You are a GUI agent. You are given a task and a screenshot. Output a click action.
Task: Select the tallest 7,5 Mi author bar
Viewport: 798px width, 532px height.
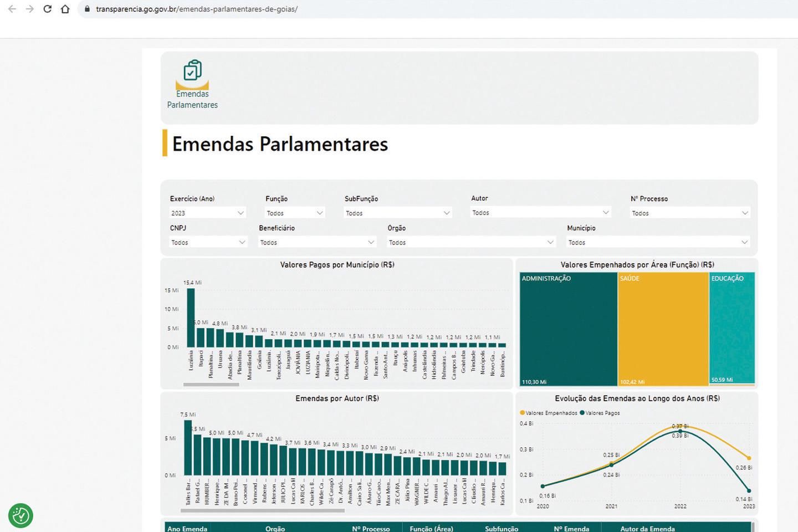coord(188,447)
